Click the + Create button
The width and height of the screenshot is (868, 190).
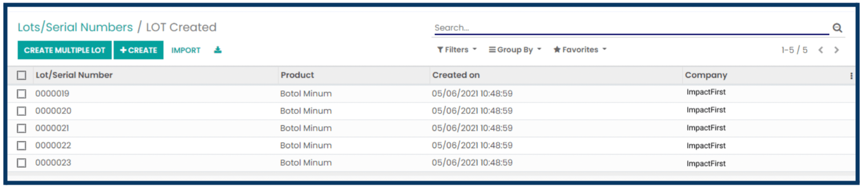[138, 50]
